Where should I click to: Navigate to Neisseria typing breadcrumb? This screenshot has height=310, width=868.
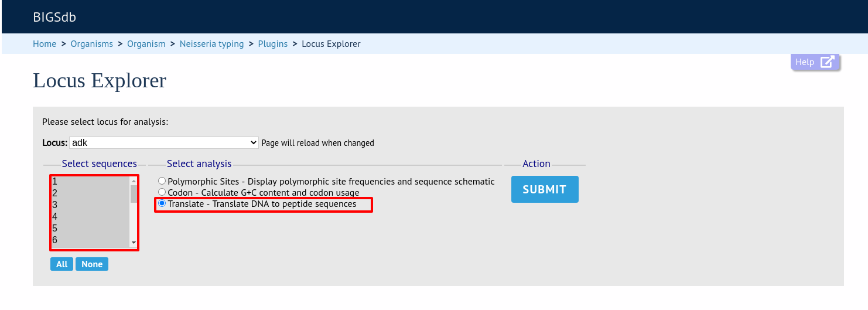tap(212, 44)
